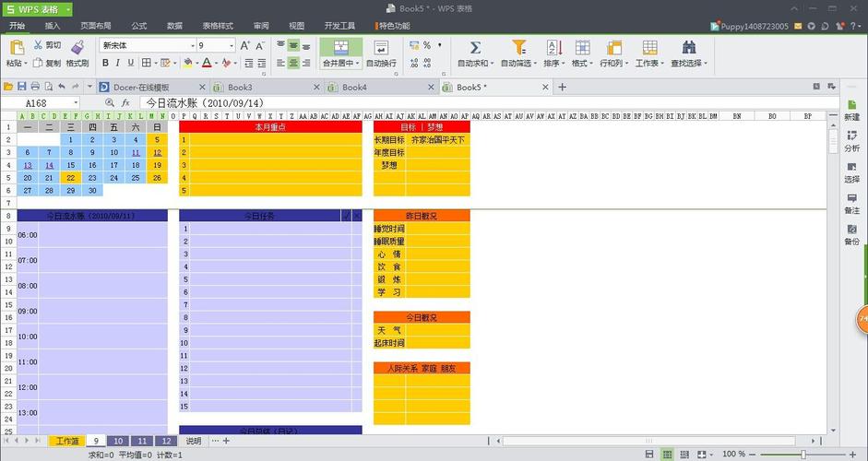The image size is (868, 461).
Task: Click the new document tab plus button
Action: (562, 87)
